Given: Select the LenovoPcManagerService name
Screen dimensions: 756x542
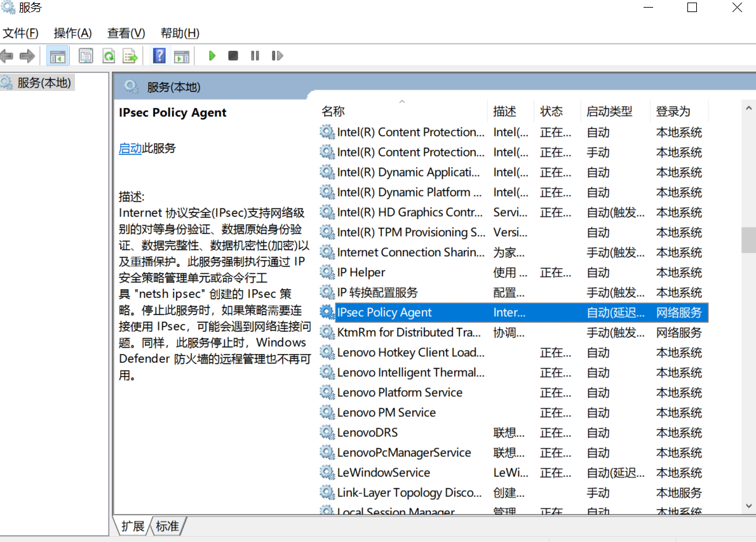Looking at the screenshot, I should click(x=404, y=452).
